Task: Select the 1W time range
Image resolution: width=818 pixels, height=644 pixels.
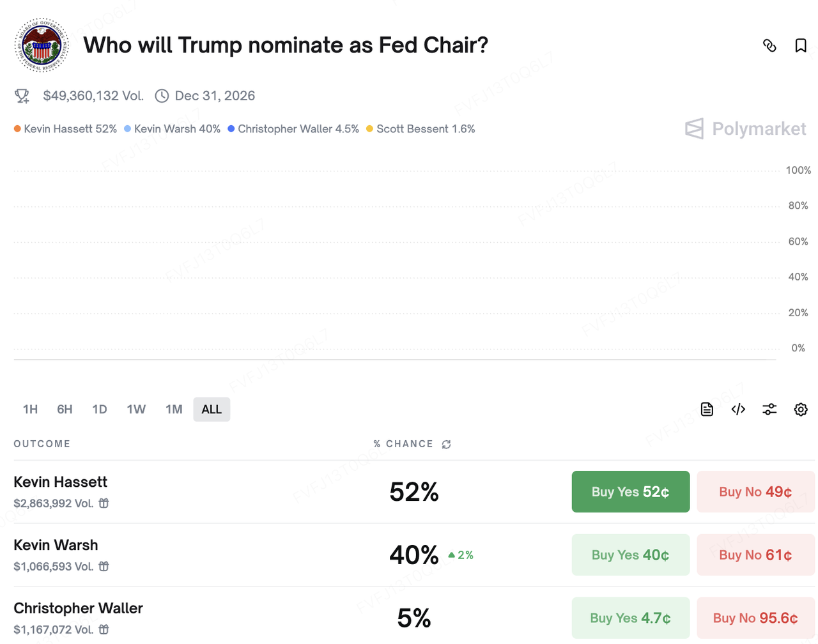Action: [136, 410]
